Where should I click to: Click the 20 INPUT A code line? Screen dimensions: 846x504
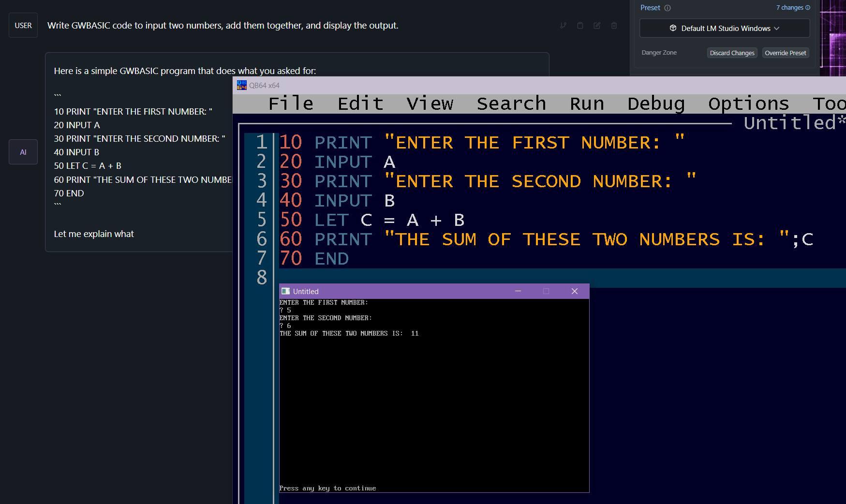point(338,162)
